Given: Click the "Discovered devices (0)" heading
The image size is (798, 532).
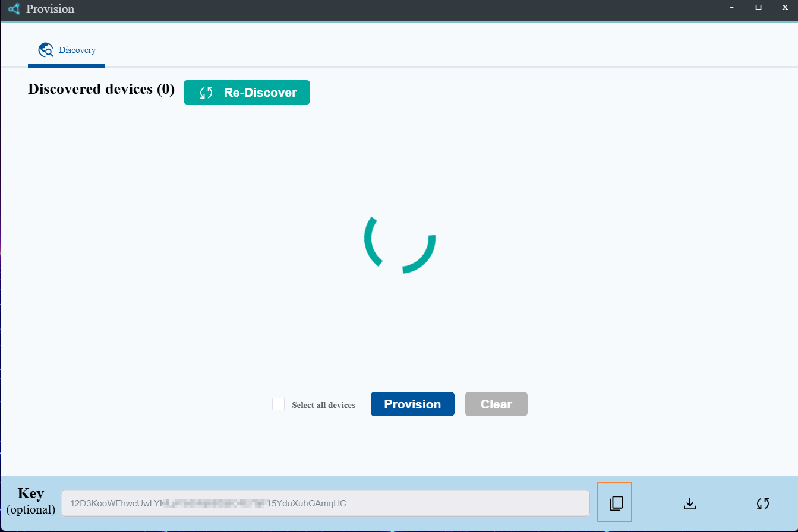Looking at the screenshot, I should [101, 90].
